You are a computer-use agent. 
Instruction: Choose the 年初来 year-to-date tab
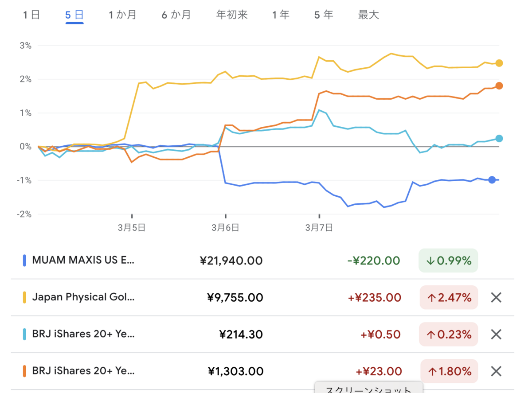[x=231, y=15]
